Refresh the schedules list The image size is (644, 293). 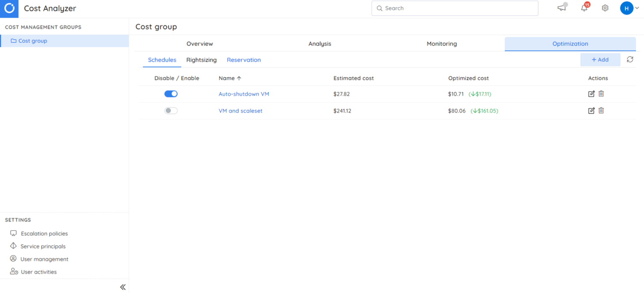[630, 60]
